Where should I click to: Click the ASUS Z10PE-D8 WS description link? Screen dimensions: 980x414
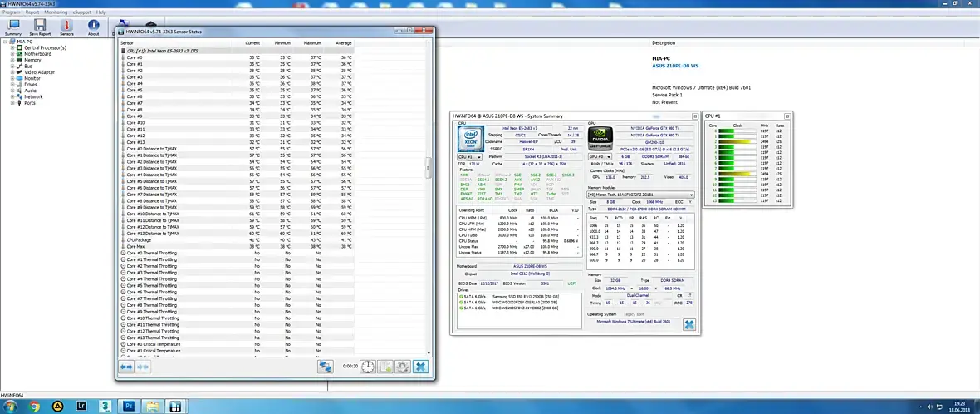click(x=676, y=65)
